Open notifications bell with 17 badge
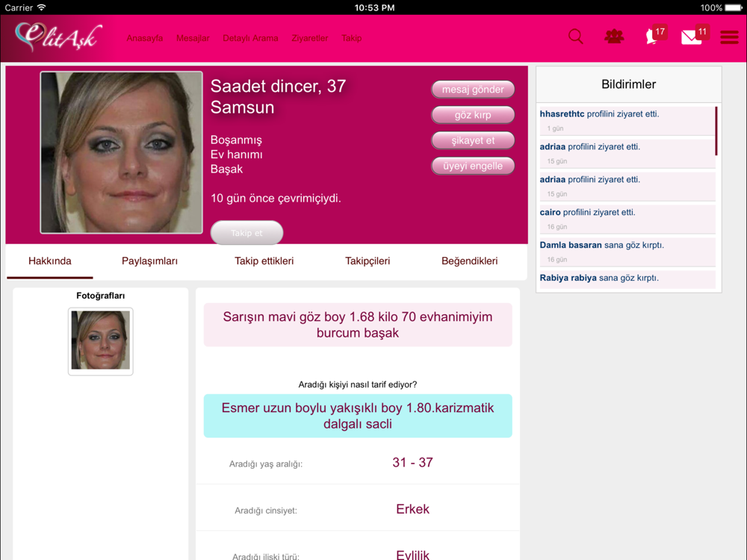Viewport: 747px width, 560px height. tap(656, 35)
